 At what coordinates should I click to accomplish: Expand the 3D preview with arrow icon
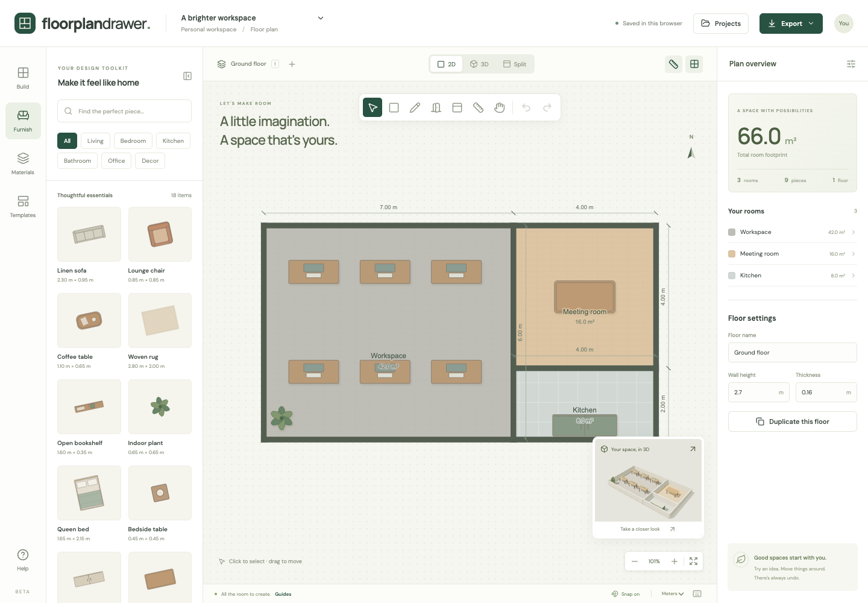[x=693, y=449]
